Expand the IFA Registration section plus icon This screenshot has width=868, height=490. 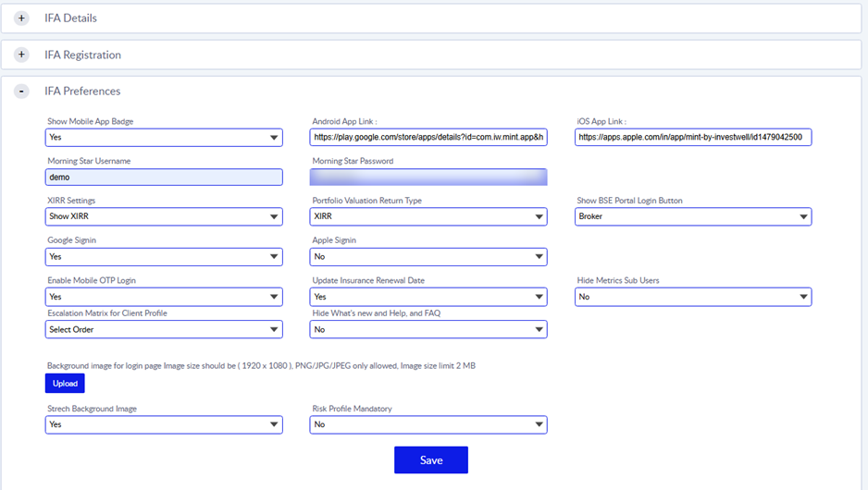point(21,55)
